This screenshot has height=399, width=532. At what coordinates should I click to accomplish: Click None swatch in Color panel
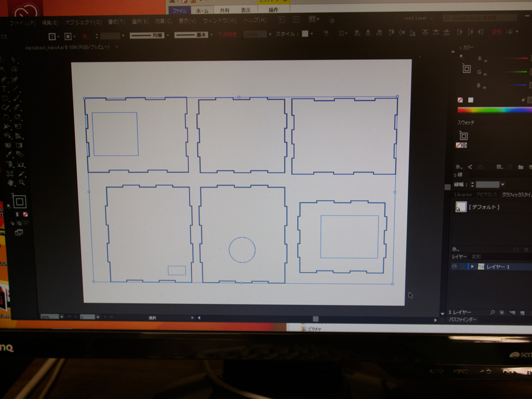460,100
